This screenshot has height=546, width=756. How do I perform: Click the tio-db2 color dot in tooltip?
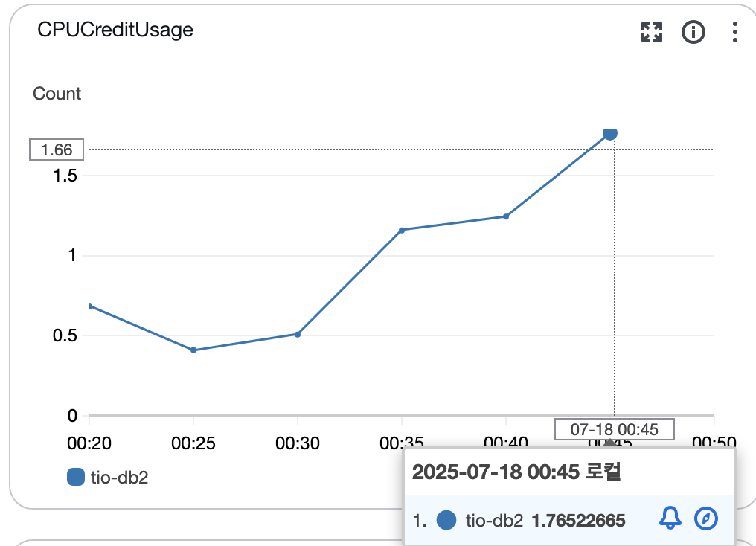tap(446, 521)
